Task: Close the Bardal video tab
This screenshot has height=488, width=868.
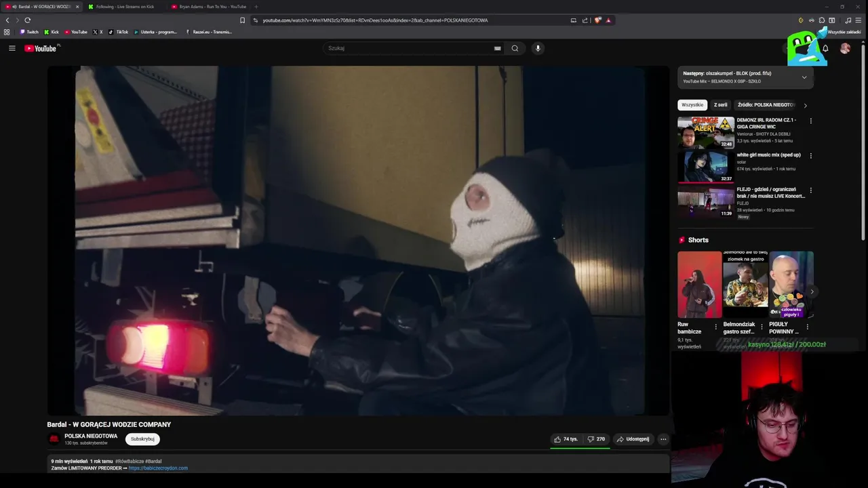Action: point(77,7)
